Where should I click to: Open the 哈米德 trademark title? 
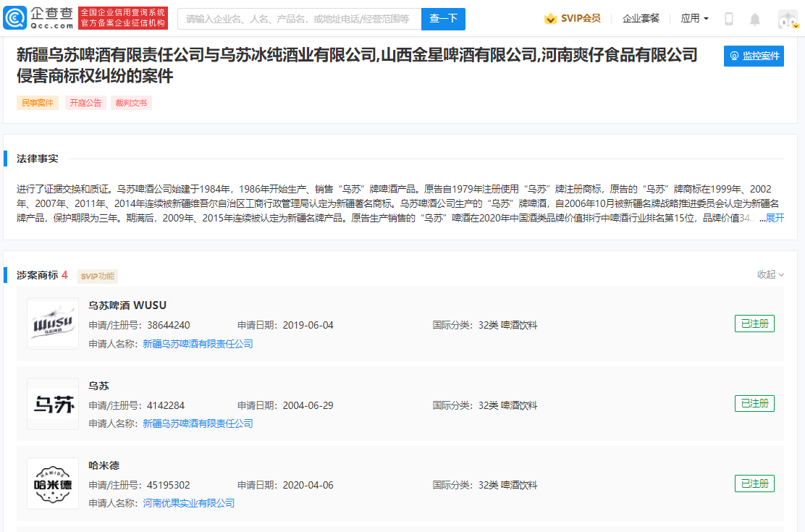coord(104,465)
